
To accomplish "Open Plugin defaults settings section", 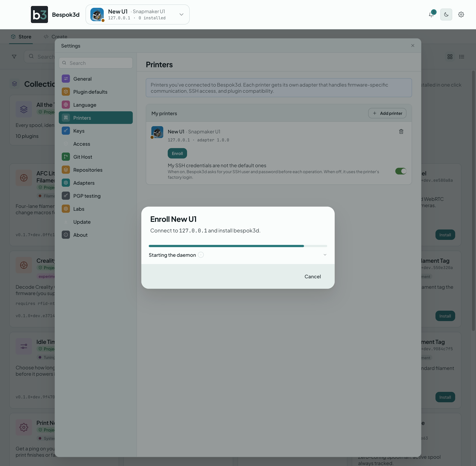I will (96, 92).
